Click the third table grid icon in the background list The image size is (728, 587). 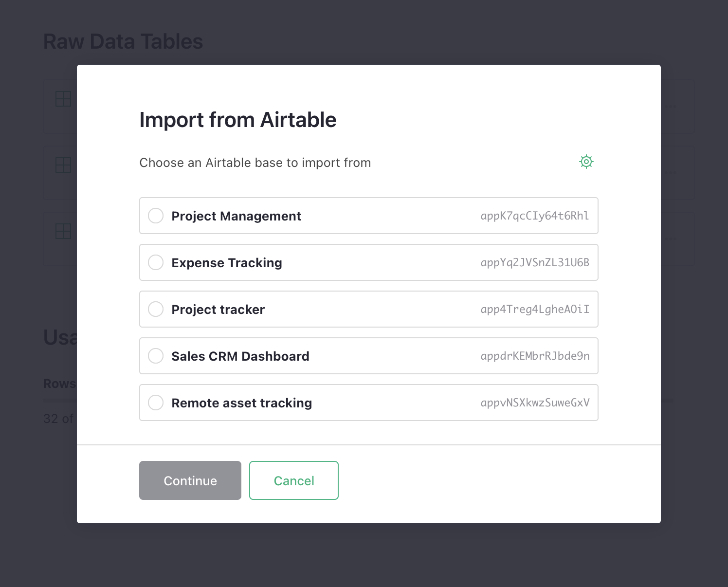coord(63,231)
